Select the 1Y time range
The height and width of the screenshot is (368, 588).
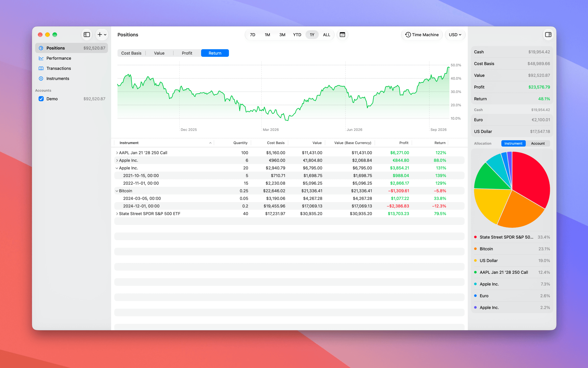coord(312,35)
